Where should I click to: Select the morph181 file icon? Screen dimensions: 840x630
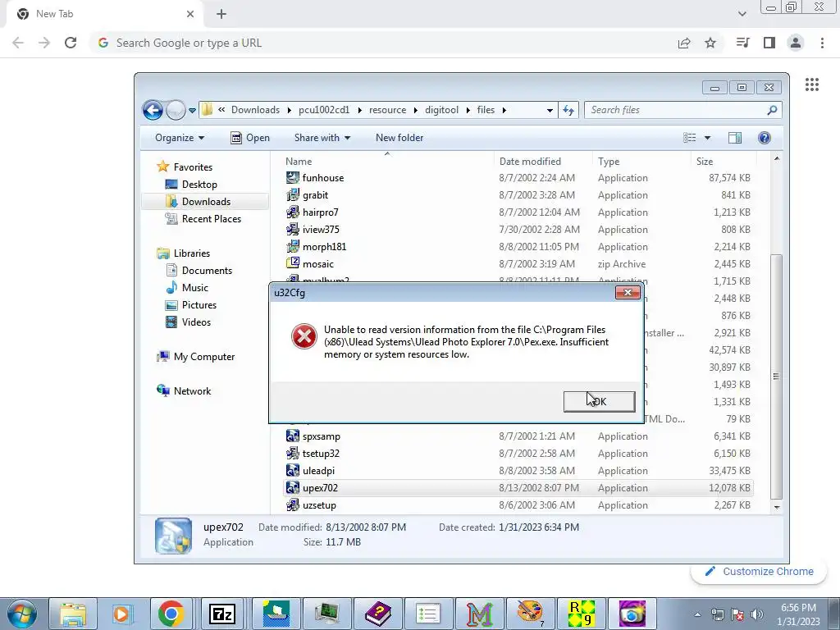click(293, 246)
